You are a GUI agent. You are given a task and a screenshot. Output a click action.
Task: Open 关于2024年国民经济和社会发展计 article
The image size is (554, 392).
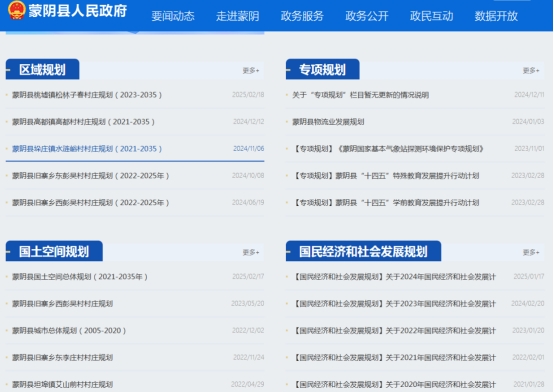tap(394, 276)
